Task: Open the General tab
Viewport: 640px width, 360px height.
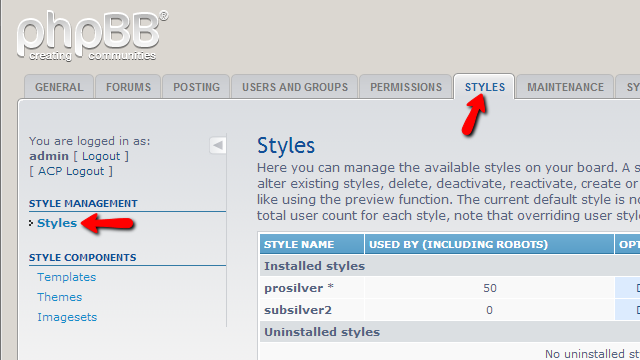Action: pyautogui.click(x=59, y=87)
